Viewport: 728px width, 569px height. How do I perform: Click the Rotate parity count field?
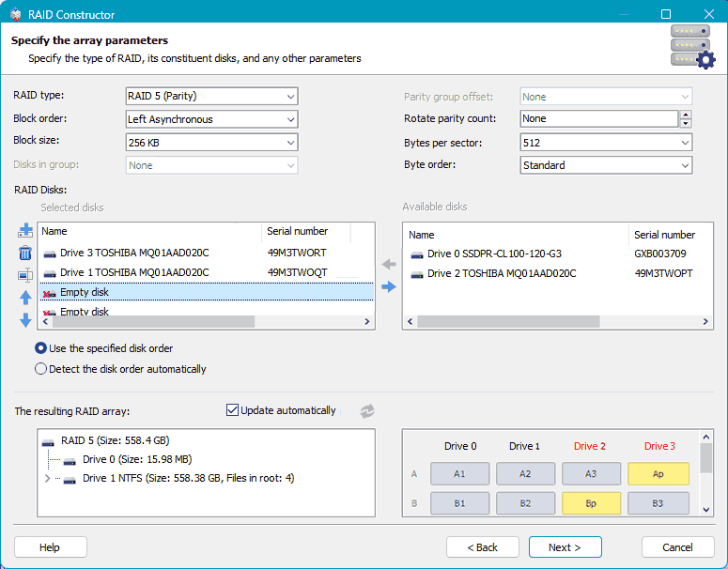(x=599, y=119)
